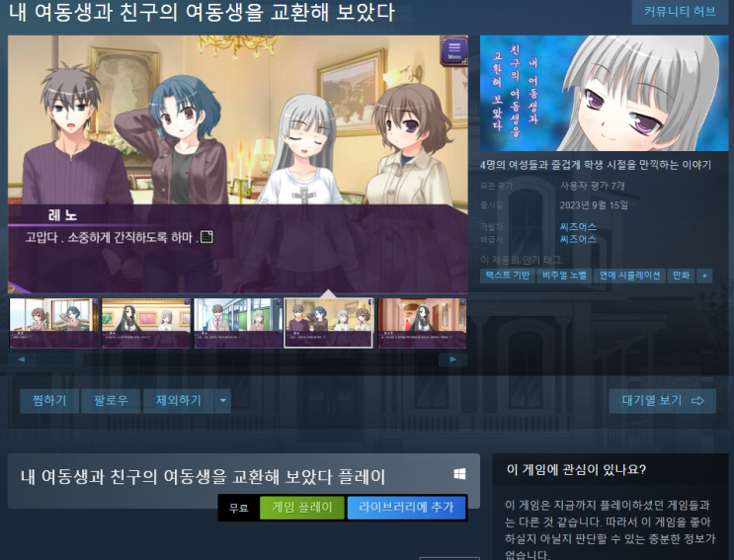Expand the dropdown arrow next to 제외하기
This screenshot has height=560, width=734.
point(223,401)
